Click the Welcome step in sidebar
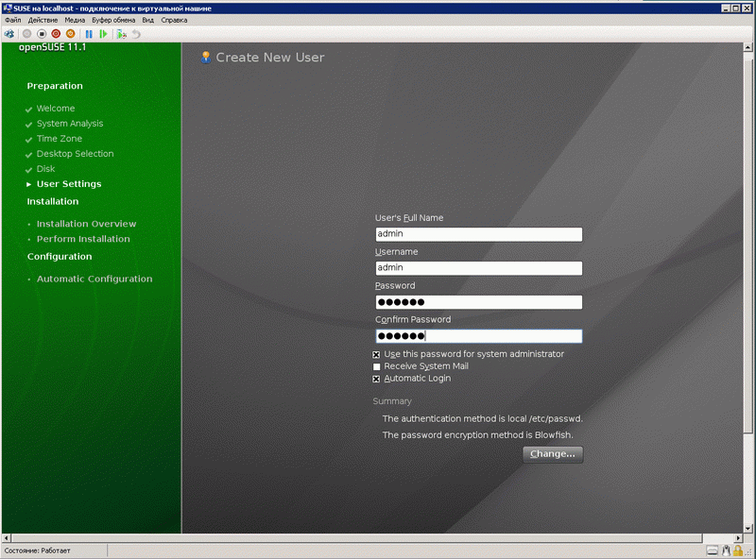Screen dimensions: 756x559 [56, 109]
